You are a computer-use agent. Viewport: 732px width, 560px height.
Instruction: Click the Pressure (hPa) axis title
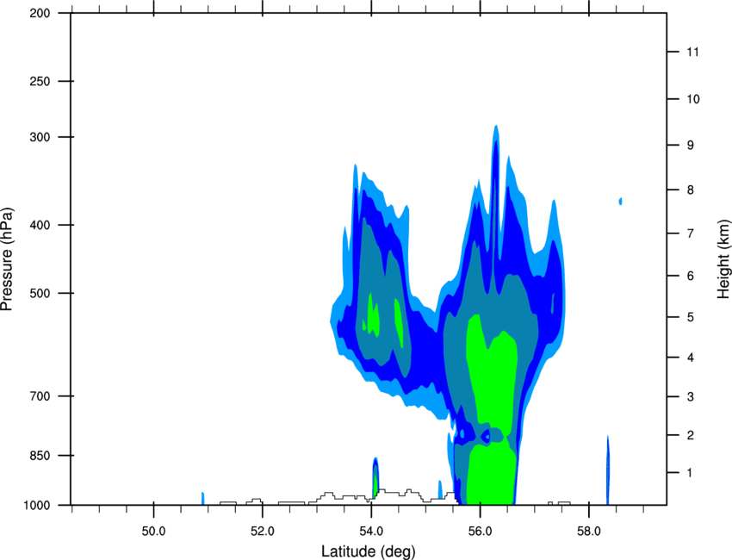click(x=7, y=259)
